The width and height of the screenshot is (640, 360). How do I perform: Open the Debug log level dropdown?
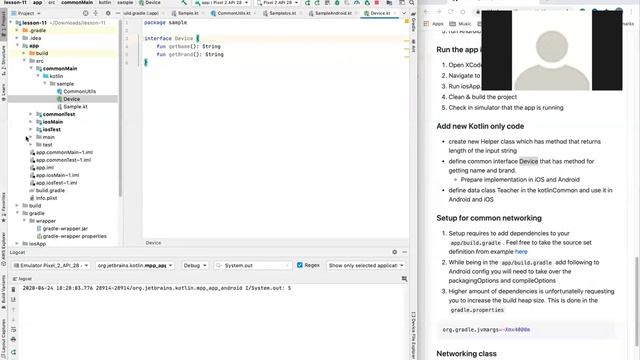[x=195, y=266]
